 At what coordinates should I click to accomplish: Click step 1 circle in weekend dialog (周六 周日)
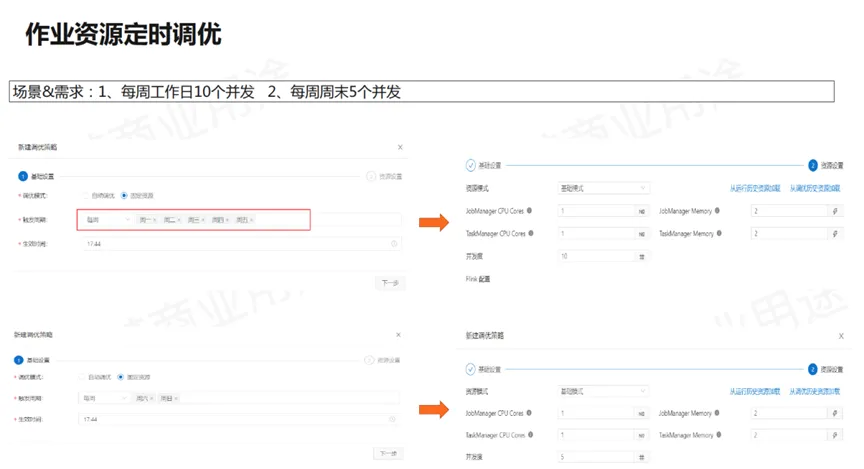click(19, 360)
